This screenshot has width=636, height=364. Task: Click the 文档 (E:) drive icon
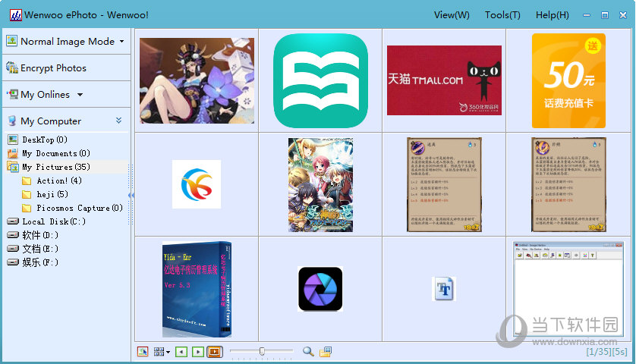(13, 249)
